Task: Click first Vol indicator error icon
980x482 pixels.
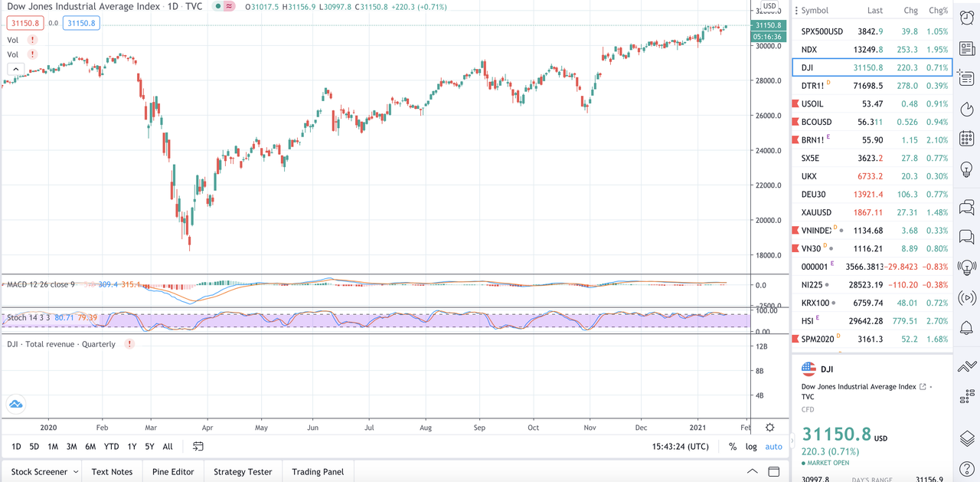Action: (x=32, y=40)
